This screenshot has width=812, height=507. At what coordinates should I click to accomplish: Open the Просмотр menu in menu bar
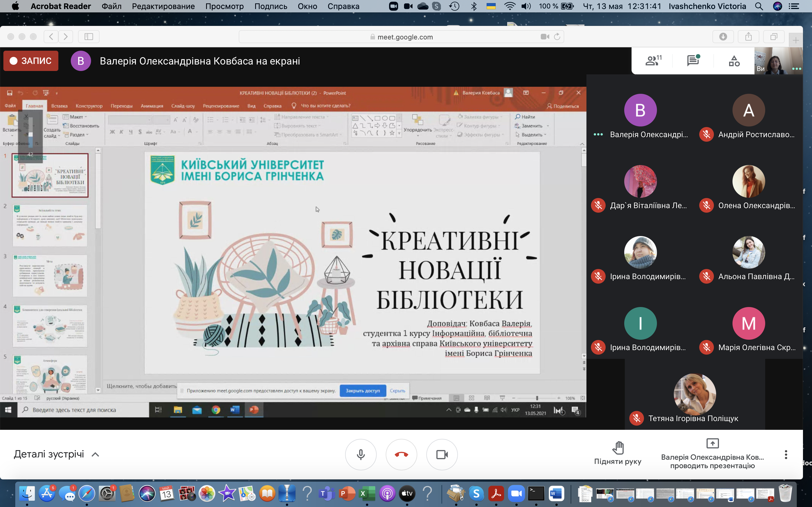tap(224, 6)
